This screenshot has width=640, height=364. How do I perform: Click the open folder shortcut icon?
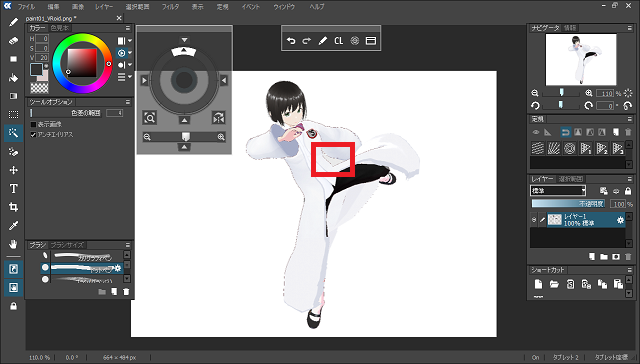[554, 284]
